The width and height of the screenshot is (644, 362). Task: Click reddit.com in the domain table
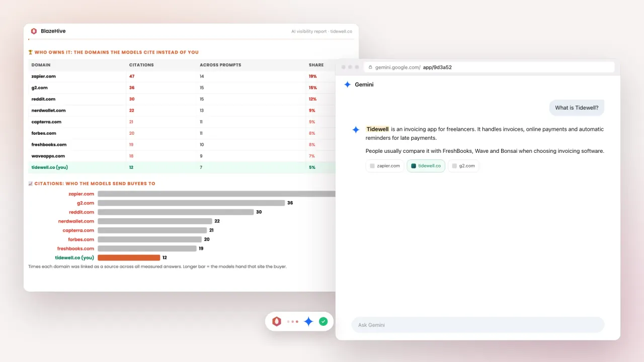pyautogui.click(x=43, y=99)
